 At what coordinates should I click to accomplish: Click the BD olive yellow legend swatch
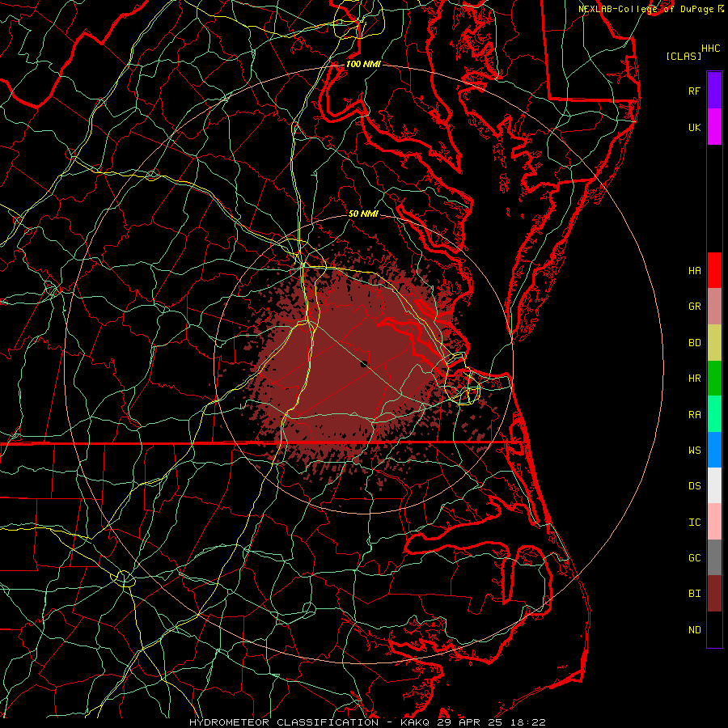coord(714,342)
